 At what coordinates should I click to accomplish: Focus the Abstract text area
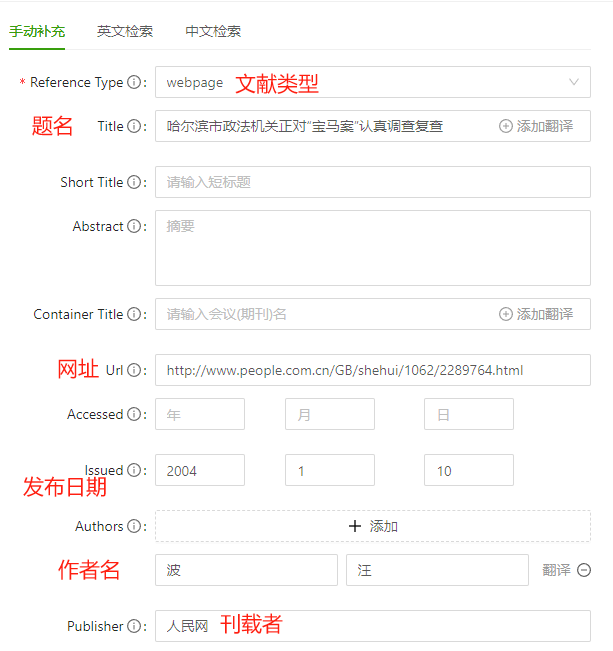373,248
